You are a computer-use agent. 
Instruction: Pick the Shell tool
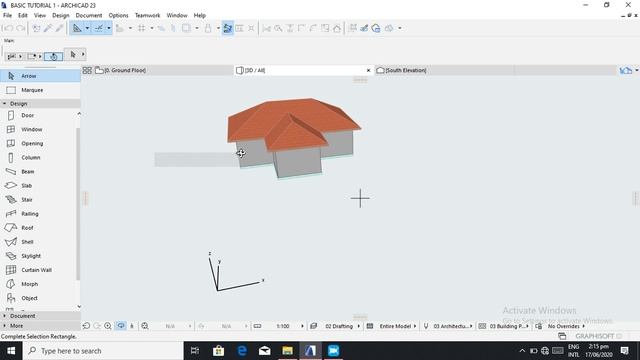click(x=38, y=242)
